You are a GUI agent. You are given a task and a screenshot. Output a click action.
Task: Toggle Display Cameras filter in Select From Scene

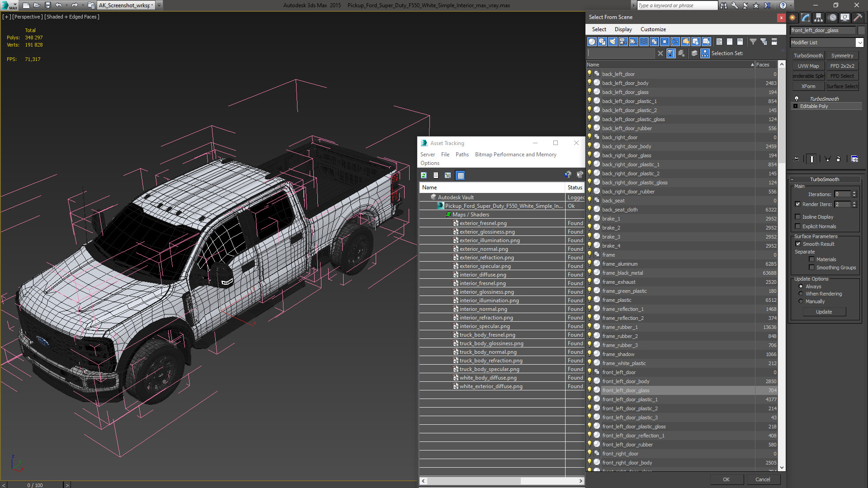tap(623, 42)
